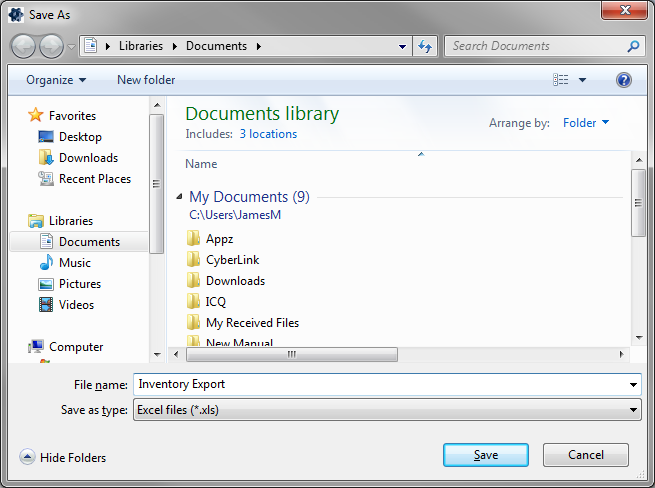Open the help question mark icon
Image resolution: width=655 pixels, height=488 pixels.
pos(624,80)
